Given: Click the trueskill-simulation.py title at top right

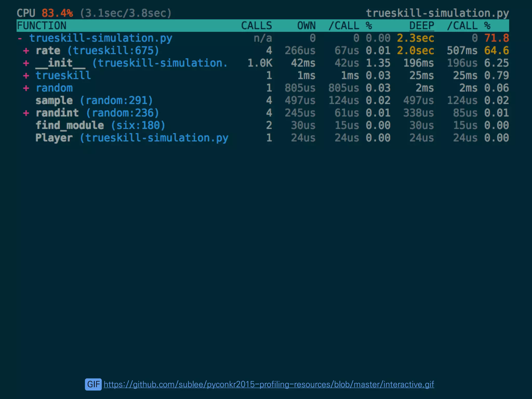Looking at the screenshot, I should point(437,13).
